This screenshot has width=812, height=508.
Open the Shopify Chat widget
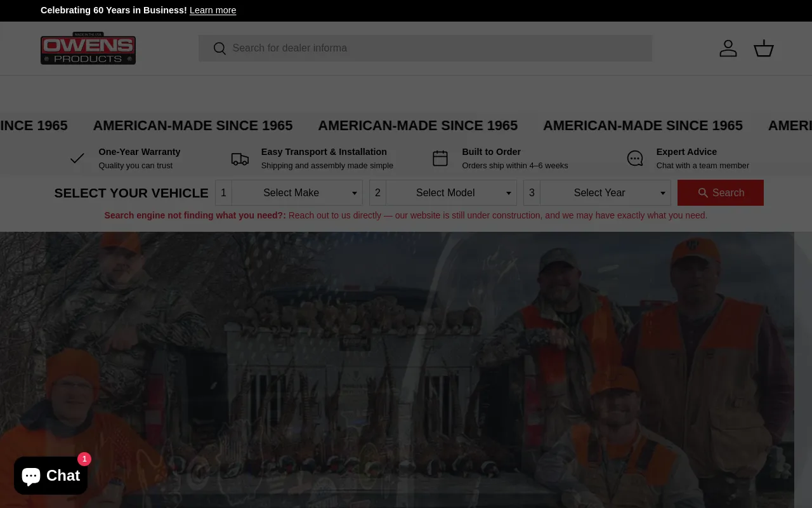[51, 476]
